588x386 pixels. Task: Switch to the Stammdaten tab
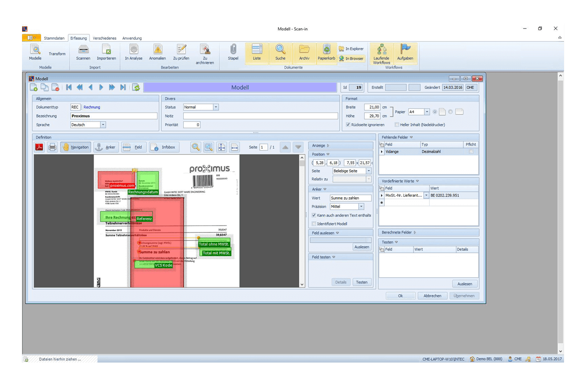54,38
